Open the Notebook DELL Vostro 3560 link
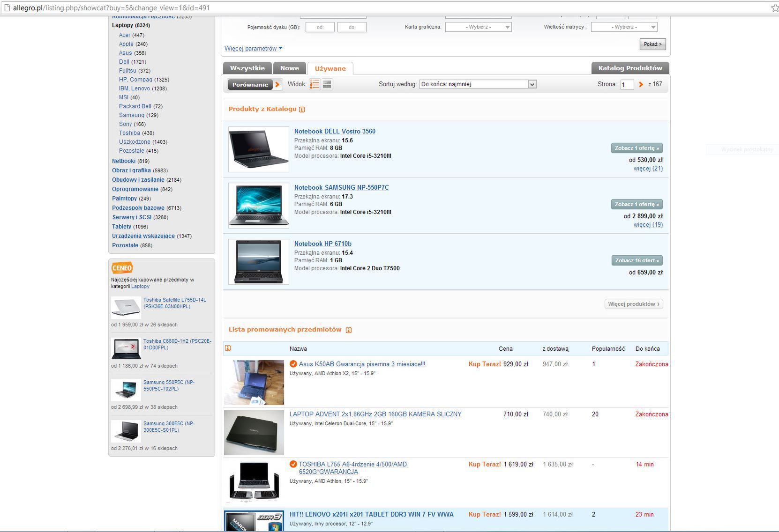This screenshot has width=779, height=532. pyautogui.click(x=335, y=131)
